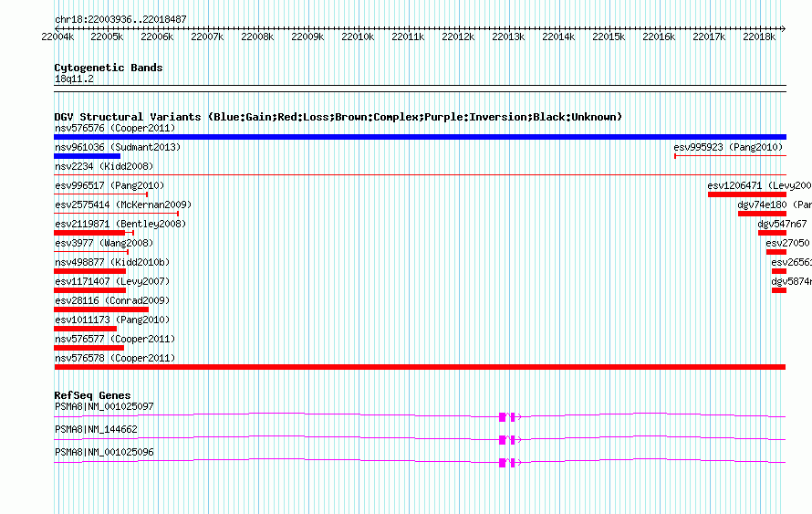Select the red bar under esv2119871
The image size is (812, 514).
pyautogui.click(x=89, y=233)
